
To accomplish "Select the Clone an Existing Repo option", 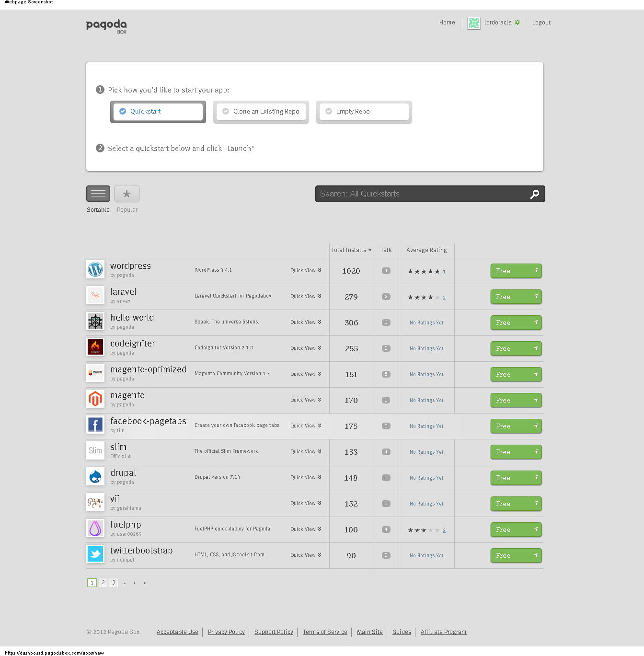I will [x=261, y=112].
